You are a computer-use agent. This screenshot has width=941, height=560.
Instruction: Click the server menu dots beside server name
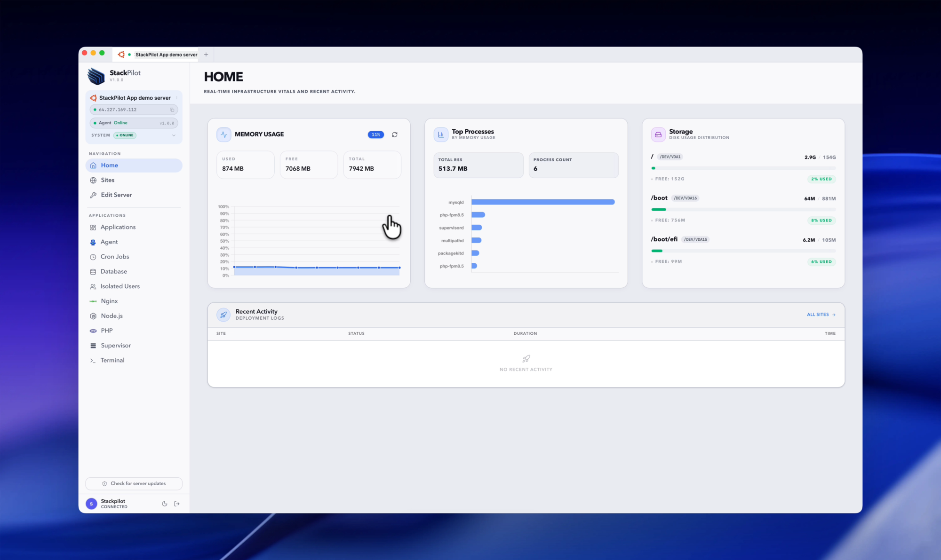[x=177, y=98]
